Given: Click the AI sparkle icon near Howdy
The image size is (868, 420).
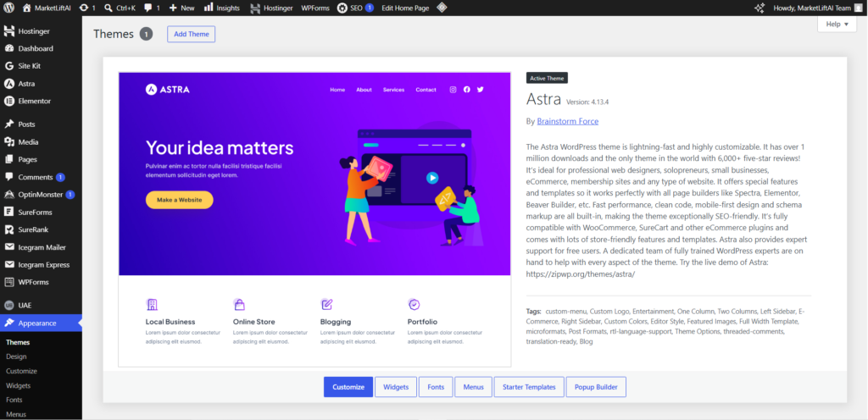Looking at the screenshot, I should 759,8.
